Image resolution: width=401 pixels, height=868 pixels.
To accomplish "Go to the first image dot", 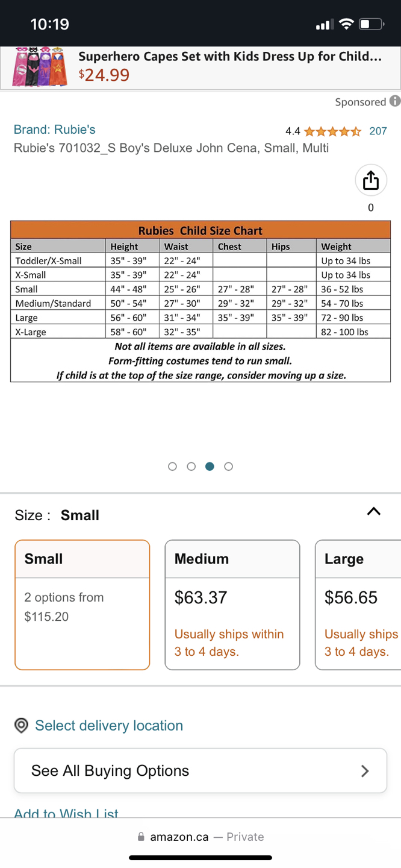I will click(173, 467).
